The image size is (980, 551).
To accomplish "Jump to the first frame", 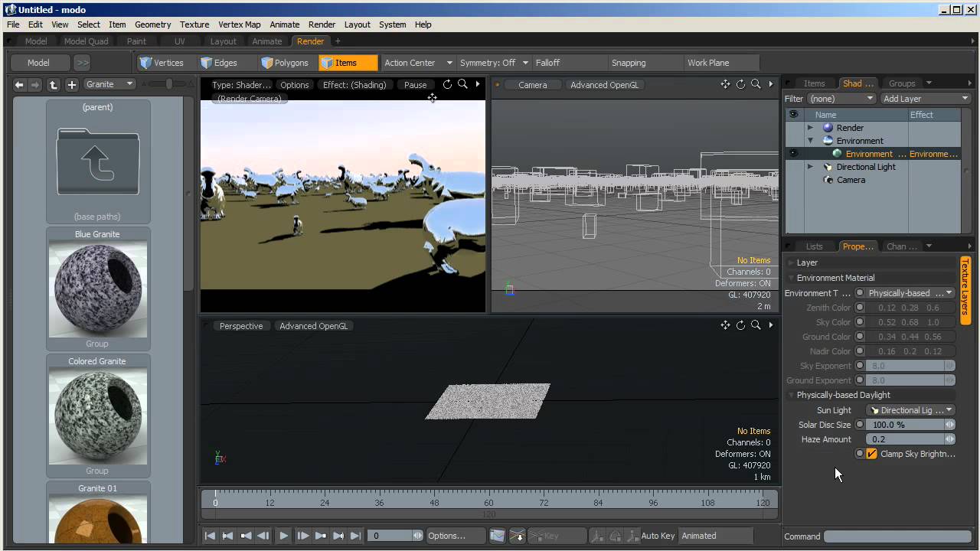I will [210, 536].
